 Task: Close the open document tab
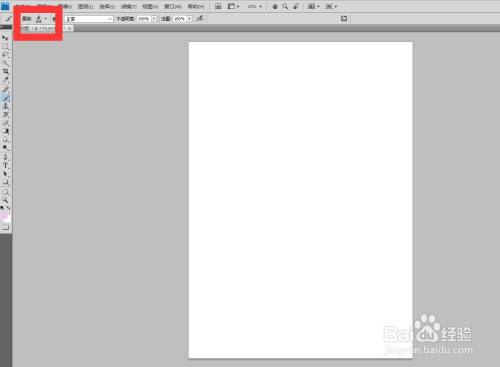pyautogui.click(x=70, y=29)
